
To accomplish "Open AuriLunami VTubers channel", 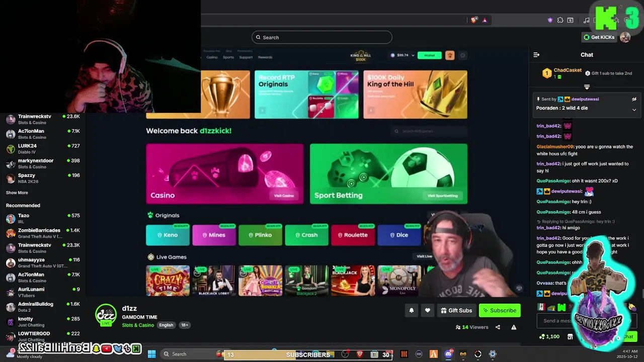I will (43, 292).
